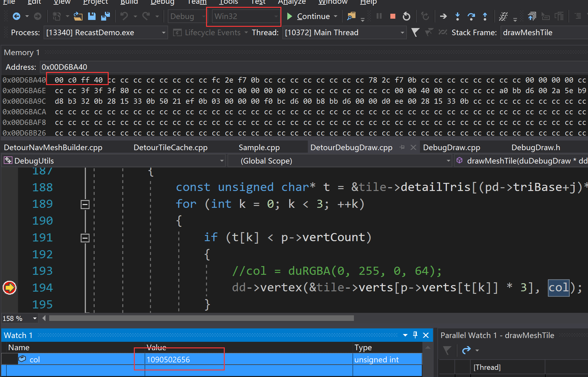Screen dimensions: 588x377
Task: Click the Open File folder icon
Action: (x=78, y=16)
